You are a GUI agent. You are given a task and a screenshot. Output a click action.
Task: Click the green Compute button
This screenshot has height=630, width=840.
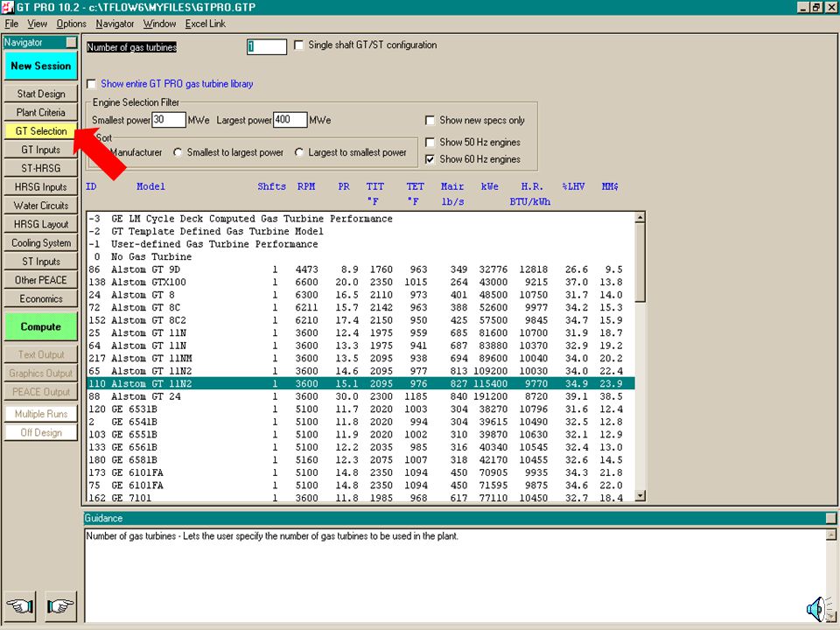click(x=41, y=326)
